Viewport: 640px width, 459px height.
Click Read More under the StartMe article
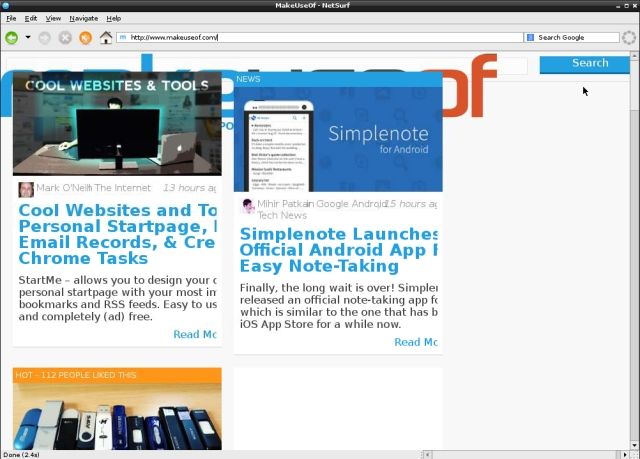(x=195, y=334)
